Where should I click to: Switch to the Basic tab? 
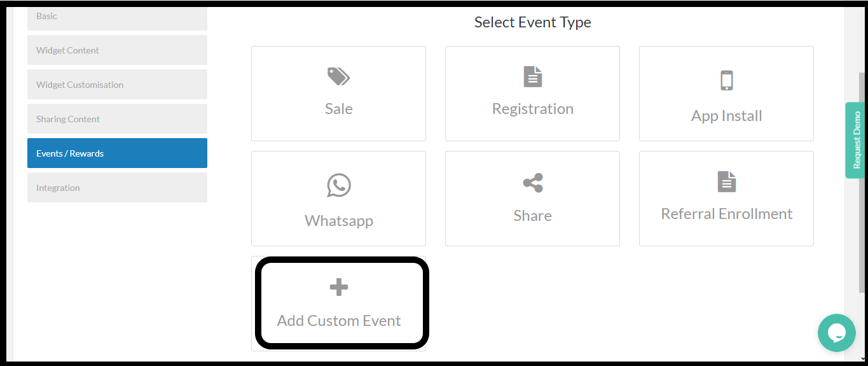(x=117, y=17)
